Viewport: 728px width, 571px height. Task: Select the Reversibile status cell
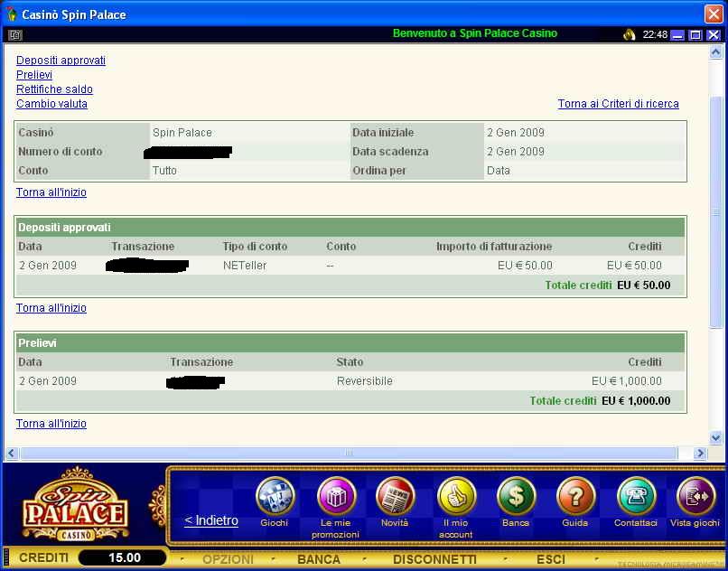(365, 381)
